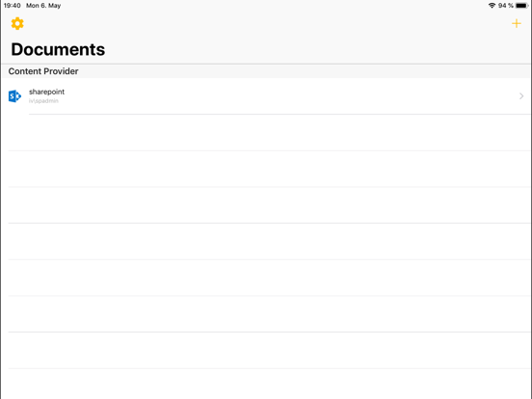Tap the Documents page title

click(58, 49)
